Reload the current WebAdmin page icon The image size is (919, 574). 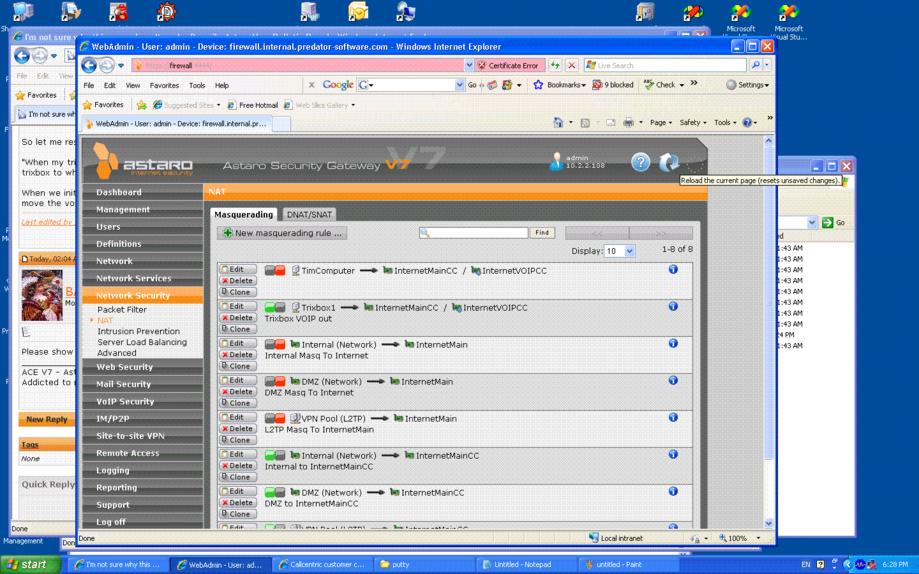point(669,161)
